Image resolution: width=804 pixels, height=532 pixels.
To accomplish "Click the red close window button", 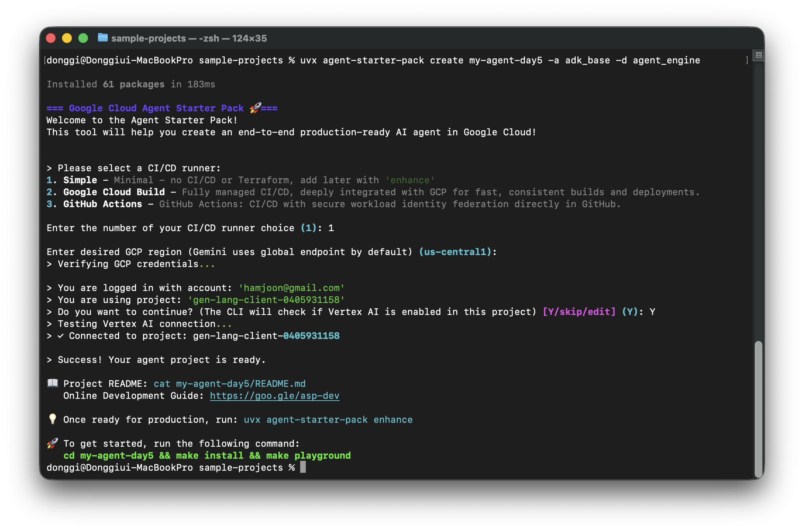I will click(x=51, y=38).
